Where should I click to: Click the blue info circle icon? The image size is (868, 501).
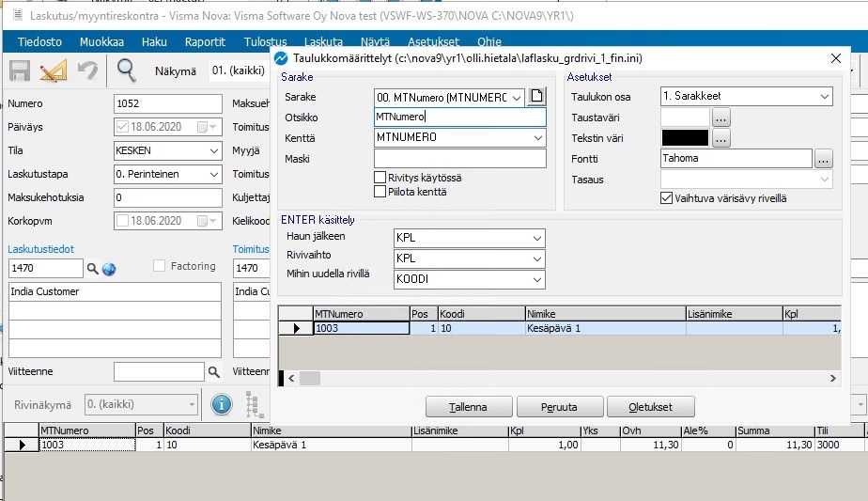pyautogui.click(x=222, y=404)
